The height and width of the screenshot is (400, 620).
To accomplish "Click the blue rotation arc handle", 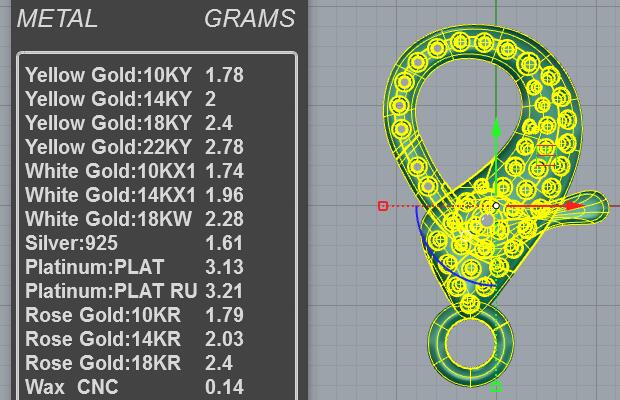I will point(441,254).
